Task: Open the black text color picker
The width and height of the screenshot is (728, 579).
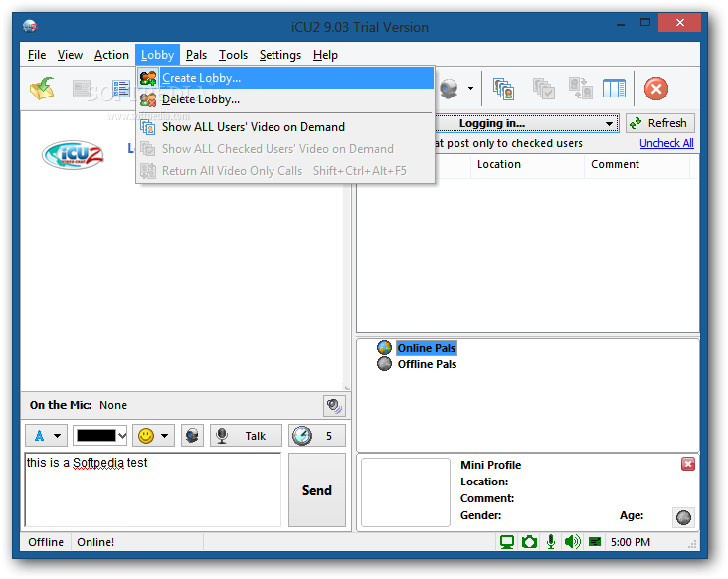Action: click(99, 436)
